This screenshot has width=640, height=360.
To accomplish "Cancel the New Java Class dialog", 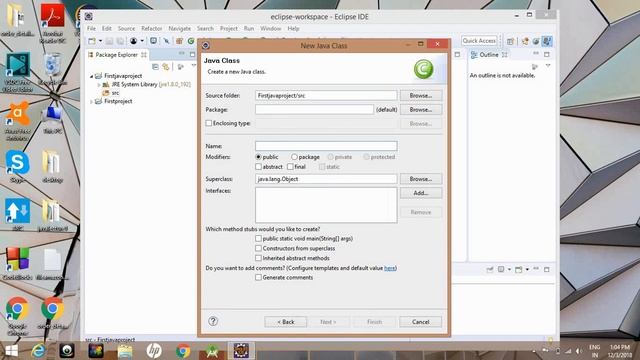I will (x=420, y=322).
